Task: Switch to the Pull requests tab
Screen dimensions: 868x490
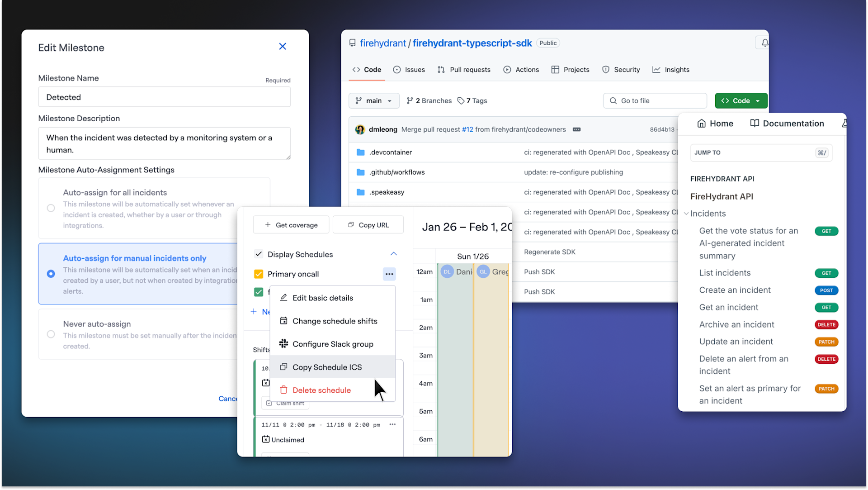Action: pos(464,70)
